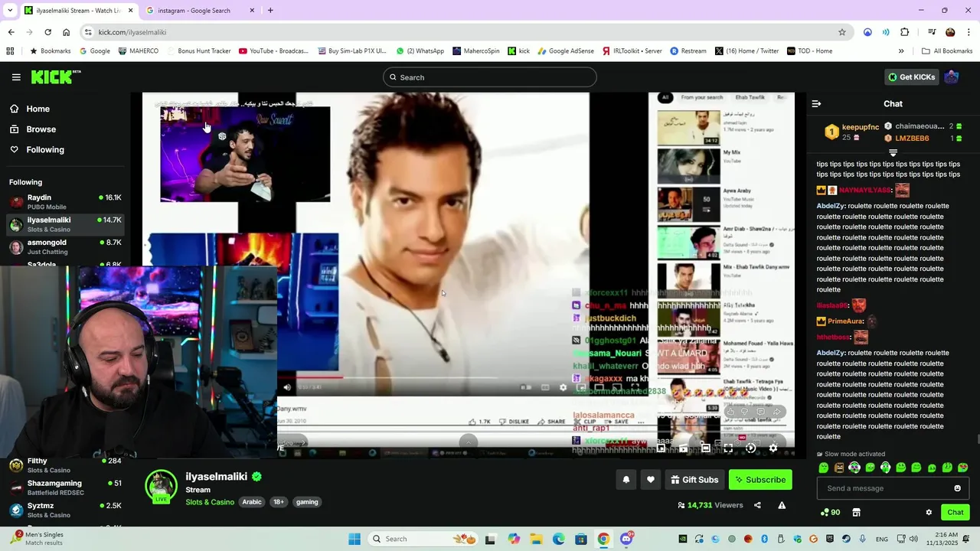Click the user avatar in Kick header
980x551 pixels.
[x=952, y=77]
